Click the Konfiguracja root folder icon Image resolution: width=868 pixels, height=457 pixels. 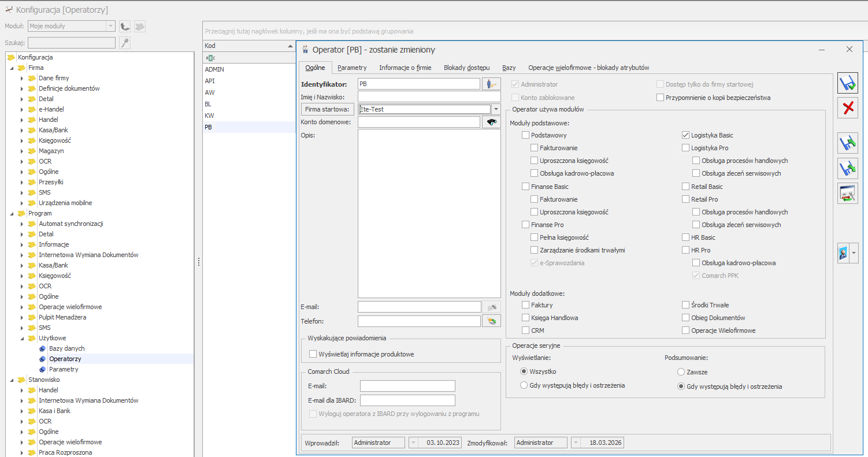click(11, 57)
